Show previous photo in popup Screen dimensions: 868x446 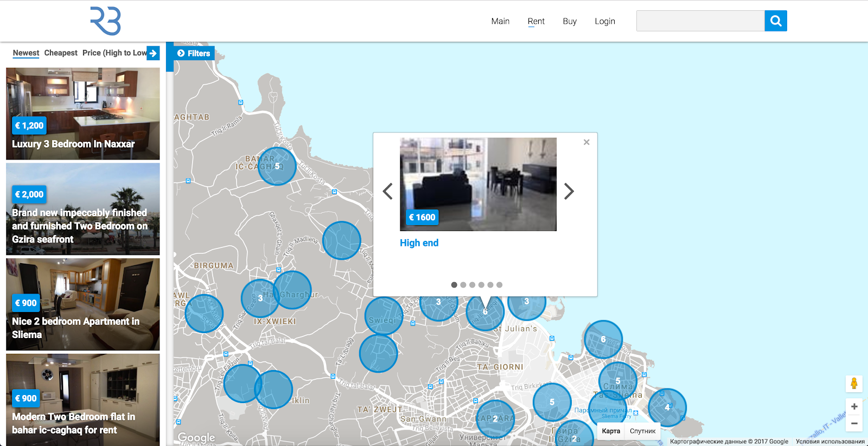pyautogui.click(x=387, y=191)
